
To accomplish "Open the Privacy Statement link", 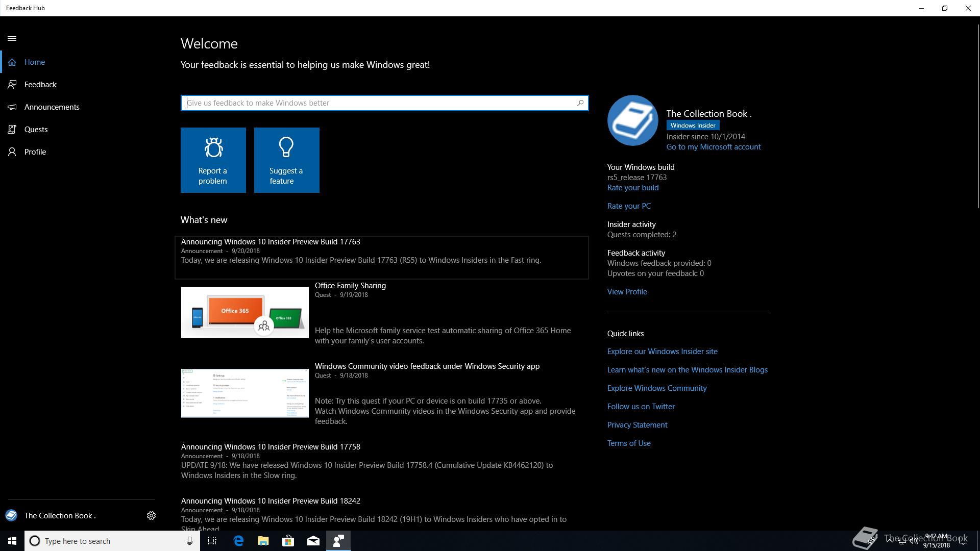I will (638, 425).
